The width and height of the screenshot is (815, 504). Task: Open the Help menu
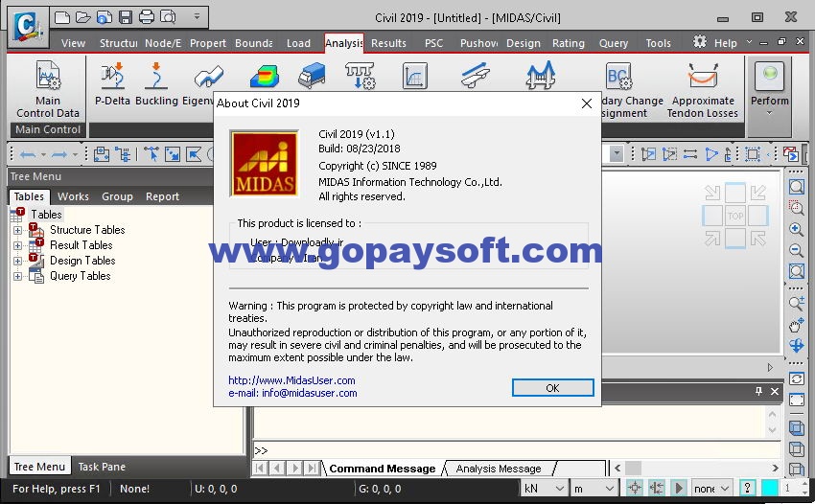[725, 43]
